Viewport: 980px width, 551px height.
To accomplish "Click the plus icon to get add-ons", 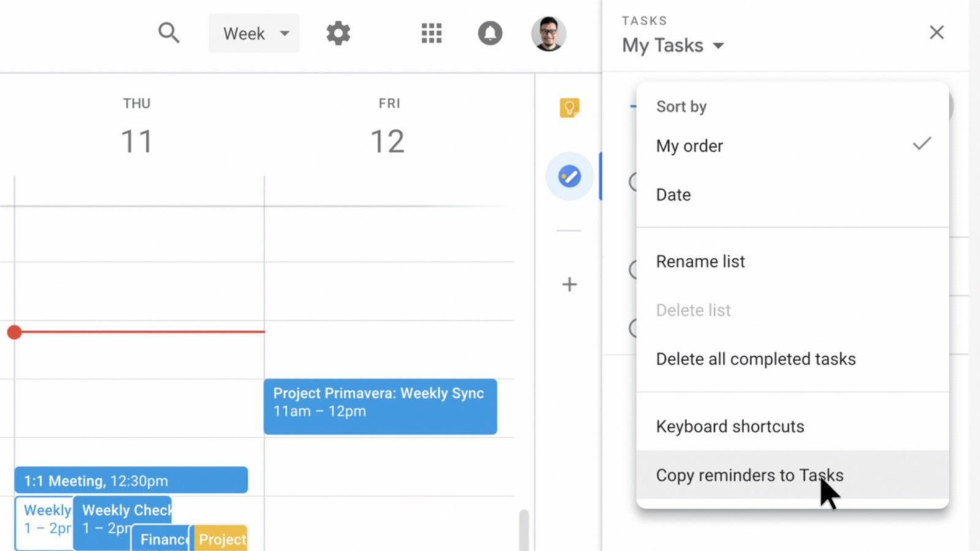I will [569, 285].
